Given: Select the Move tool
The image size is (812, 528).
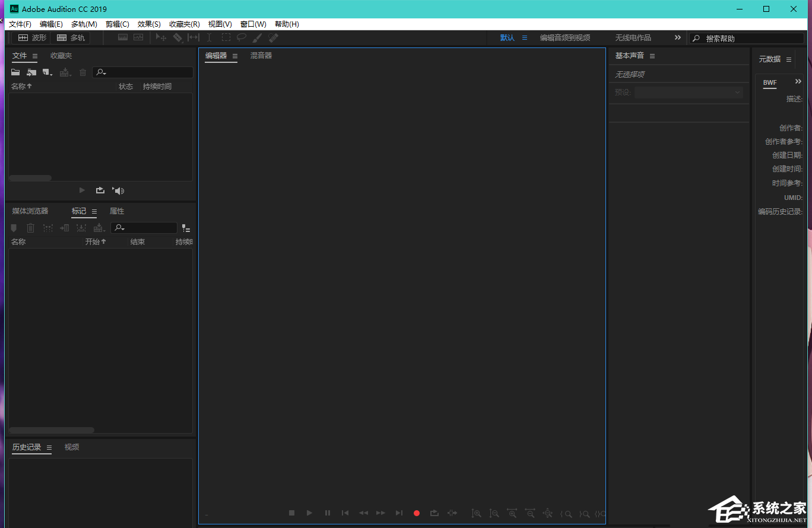Looking at the screenshot, I should coord(160,37).
